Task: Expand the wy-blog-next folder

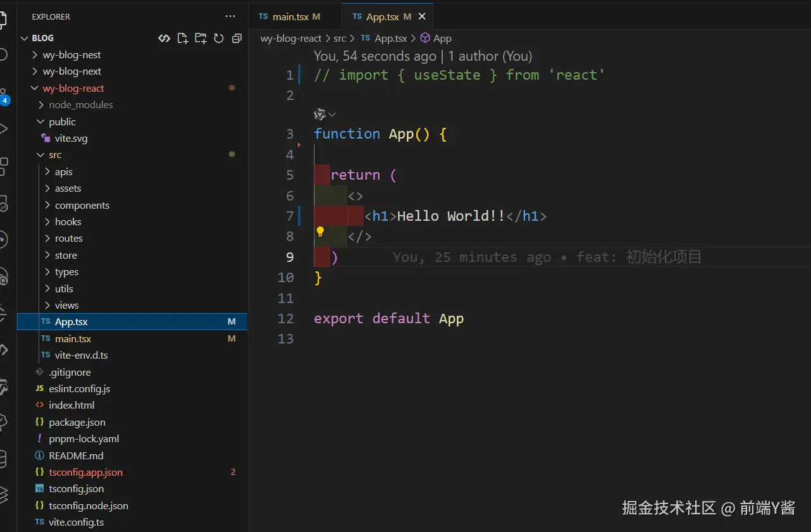Action: pos(35,71)
